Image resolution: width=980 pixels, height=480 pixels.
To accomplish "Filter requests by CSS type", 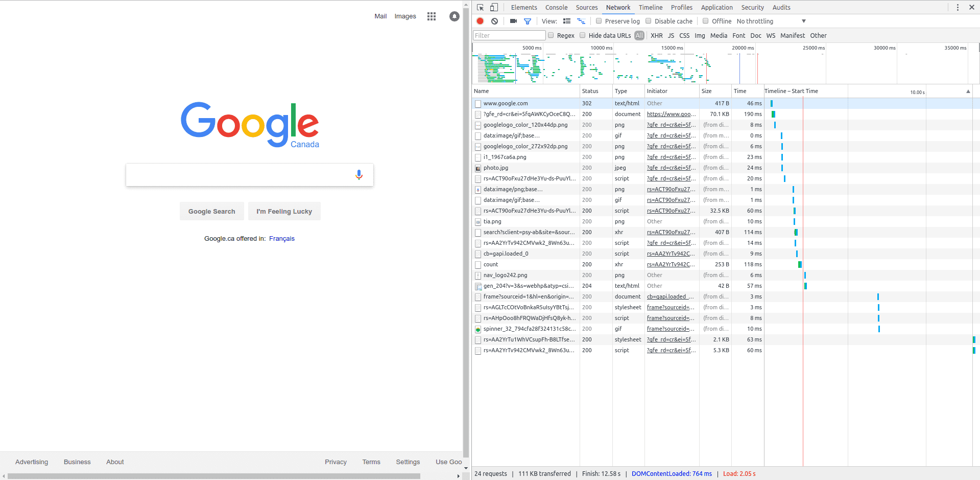I will 684,35.
